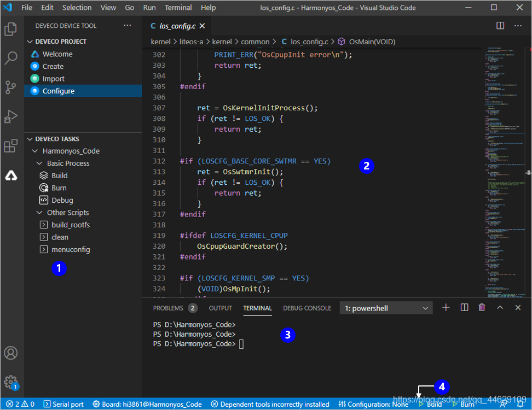Image resolution: width=532 pixels, height=410 pixels.
Task: Click Dependent tools incorrectly installed status
Action: click(270, 404)
